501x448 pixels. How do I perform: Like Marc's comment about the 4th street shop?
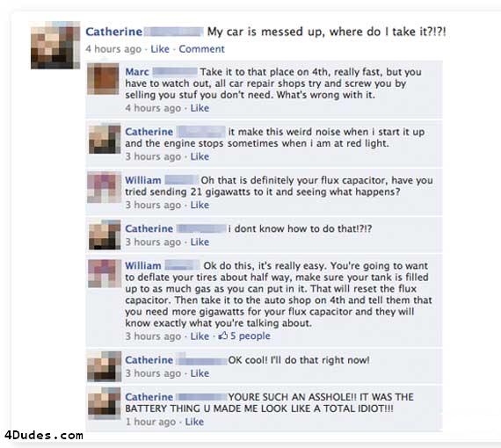click(200, 108)
